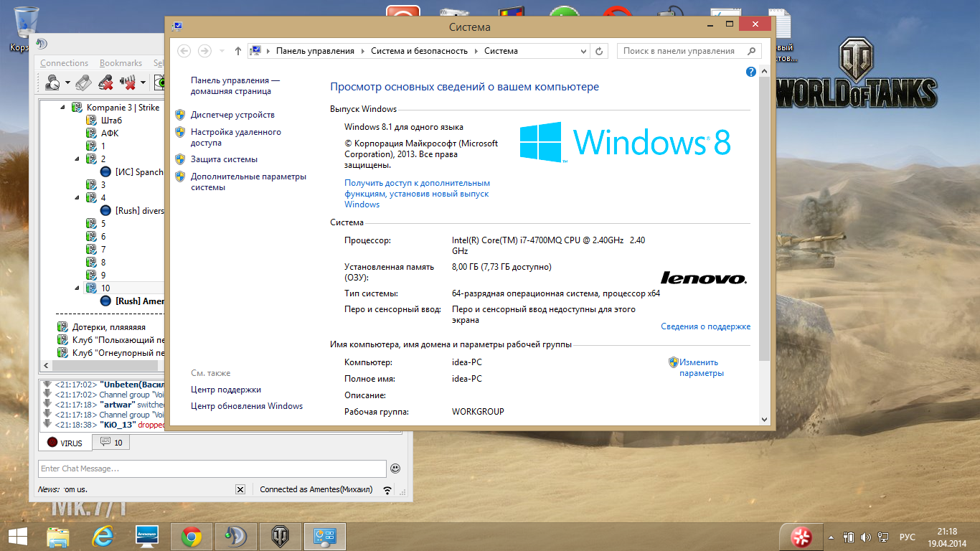Switch to the VIRUS chat tab

pyautogui.click(x=65, y=443)
